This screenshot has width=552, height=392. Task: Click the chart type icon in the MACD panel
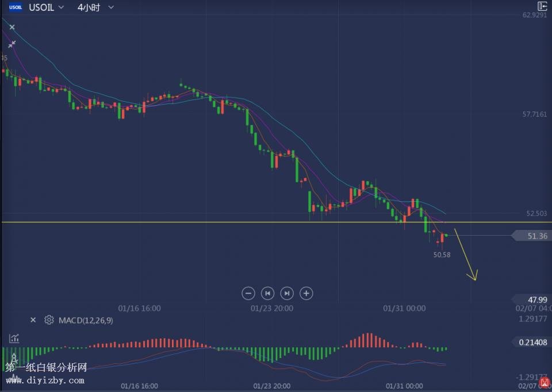pos(14,339)
